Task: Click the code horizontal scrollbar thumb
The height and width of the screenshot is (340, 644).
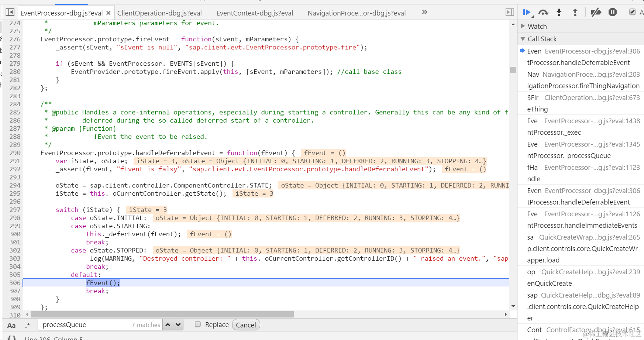Action: 162,315
